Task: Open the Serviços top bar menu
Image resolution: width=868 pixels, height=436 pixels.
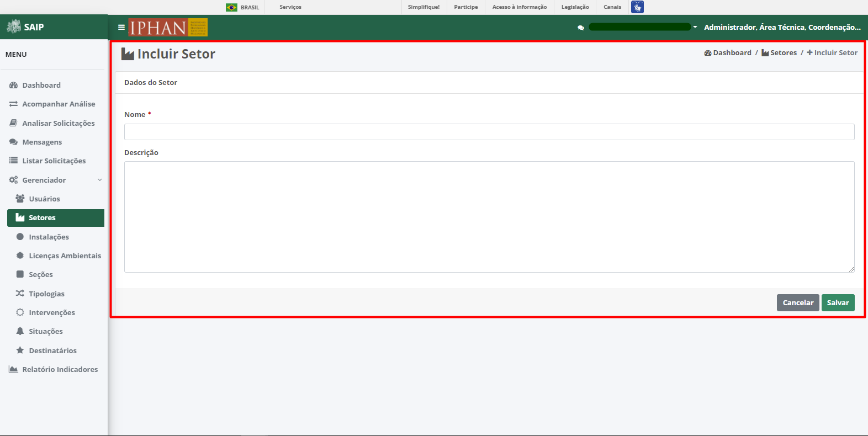Action: [x=290, y=7]
